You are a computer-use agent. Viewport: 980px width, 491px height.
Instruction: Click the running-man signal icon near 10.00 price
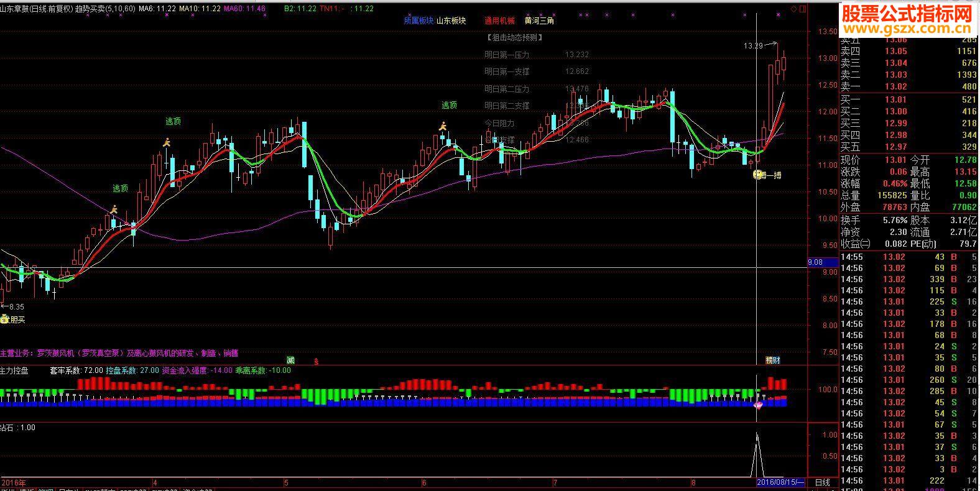click(113, 209)
